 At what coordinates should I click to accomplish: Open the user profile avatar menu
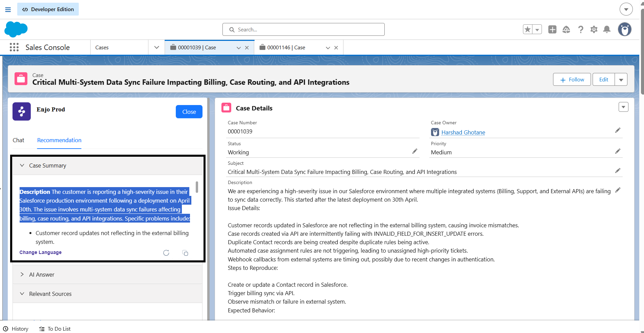click(625, 29)
